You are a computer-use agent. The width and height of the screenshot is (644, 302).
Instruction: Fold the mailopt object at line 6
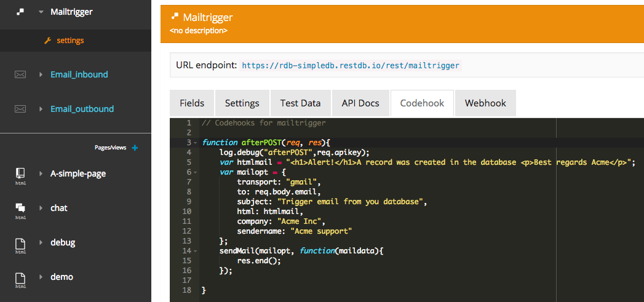tap(196, 172)
